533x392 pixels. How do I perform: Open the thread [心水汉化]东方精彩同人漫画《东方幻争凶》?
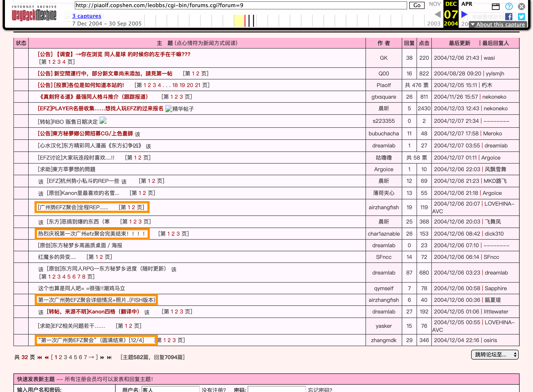click(91, 145)
